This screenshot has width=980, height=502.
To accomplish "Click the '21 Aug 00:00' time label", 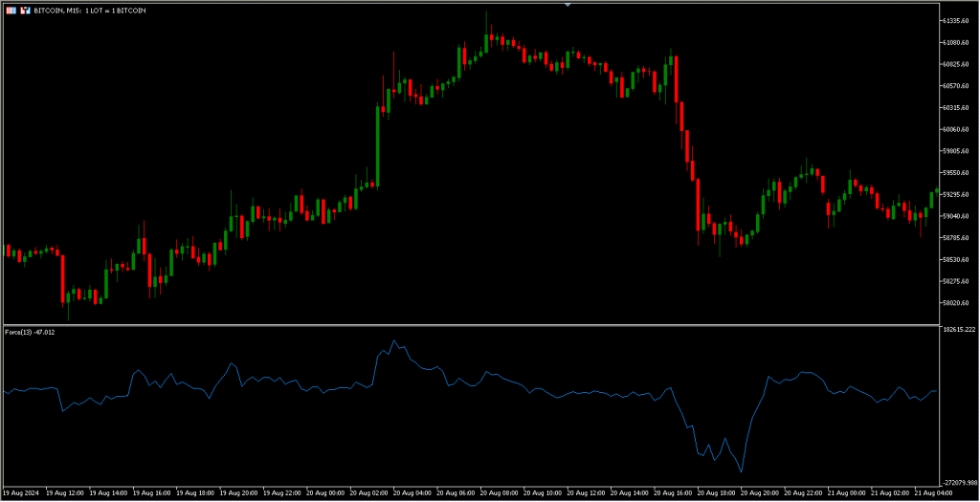I will pos(847,492).
